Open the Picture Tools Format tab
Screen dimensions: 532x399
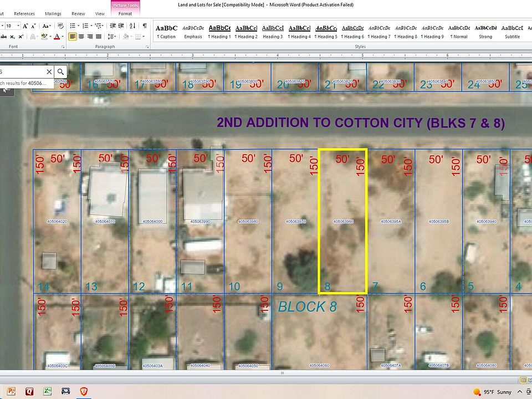pyautogui.click(x=125, y=14)
